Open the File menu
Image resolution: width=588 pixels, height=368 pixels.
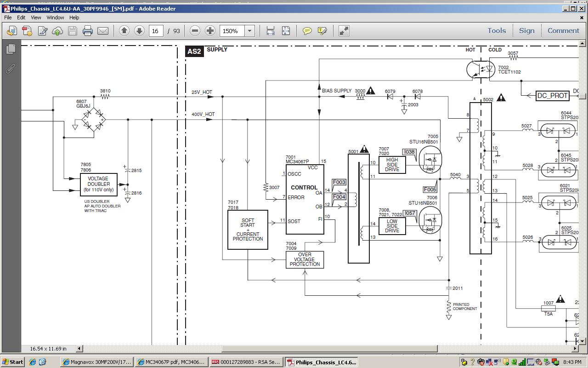[8, 17]
